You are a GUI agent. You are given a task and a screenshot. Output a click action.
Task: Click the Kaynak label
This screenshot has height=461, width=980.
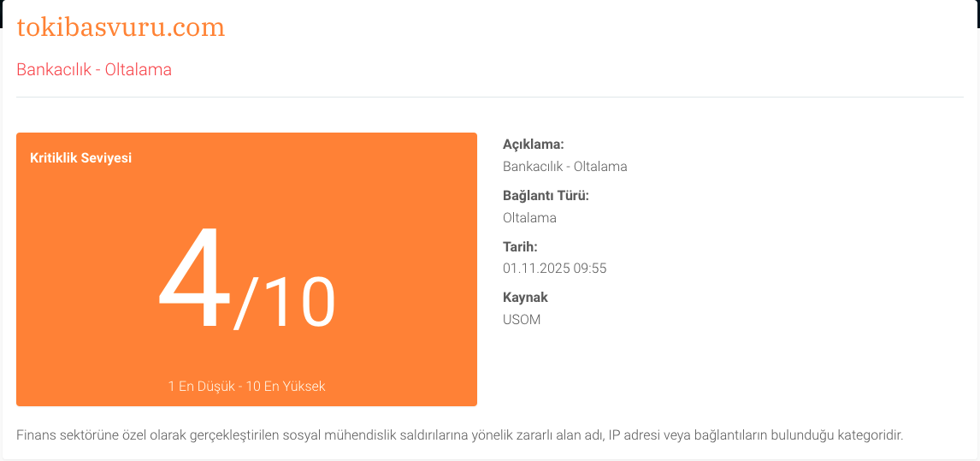(525, 297)
